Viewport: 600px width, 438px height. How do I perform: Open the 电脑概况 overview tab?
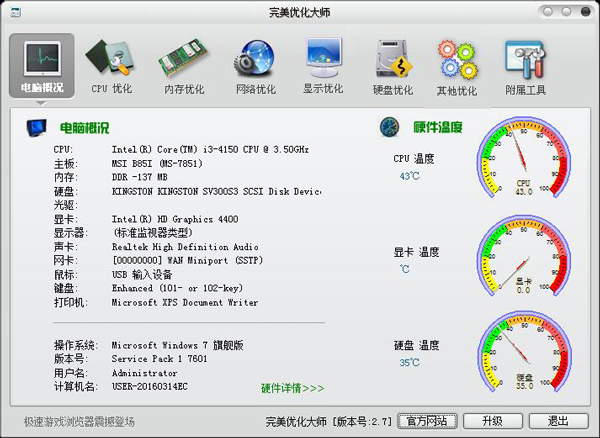(x=42, y=65)
